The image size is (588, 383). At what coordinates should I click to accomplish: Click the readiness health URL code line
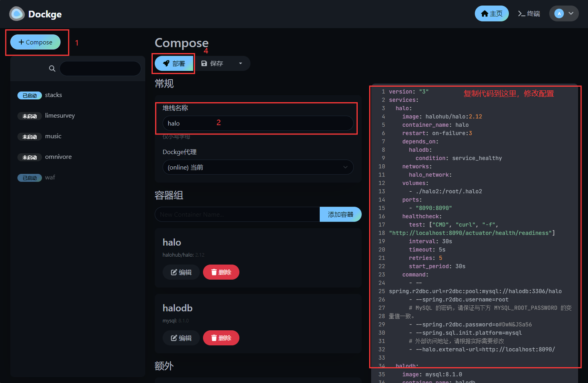point(472,233)
